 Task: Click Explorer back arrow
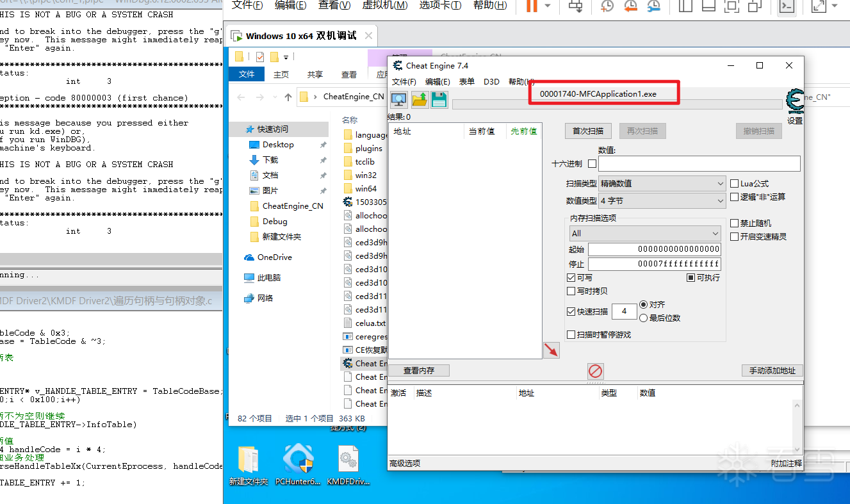[241, 97]
